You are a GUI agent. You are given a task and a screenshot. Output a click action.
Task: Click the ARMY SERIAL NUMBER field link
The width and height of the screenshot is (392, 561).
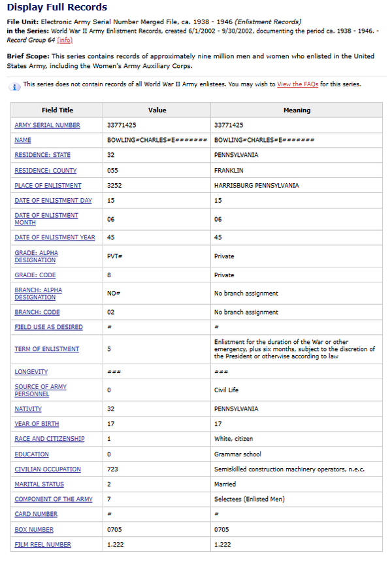pos(47,125)
